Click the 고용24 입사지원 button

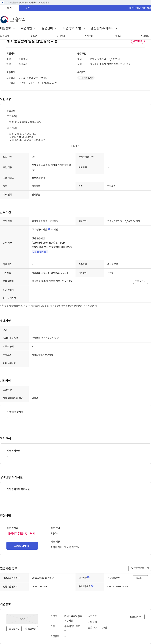click(22, 546)
